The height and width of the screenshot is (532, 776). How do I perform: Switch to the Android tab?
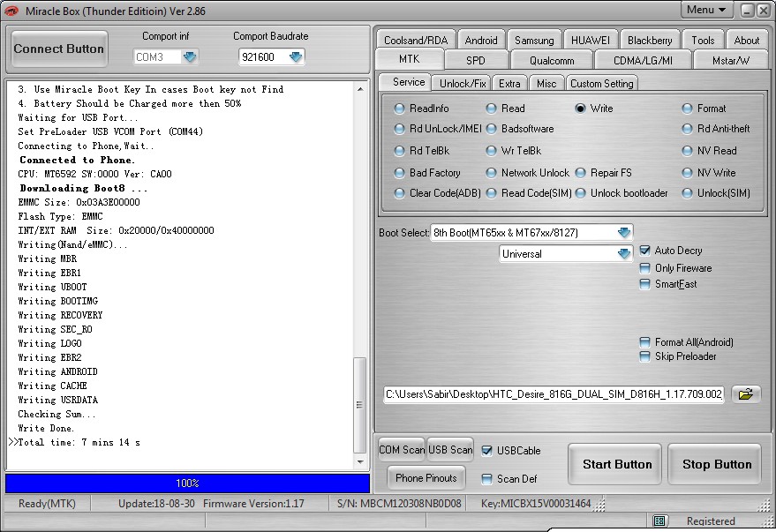[481, 40]
